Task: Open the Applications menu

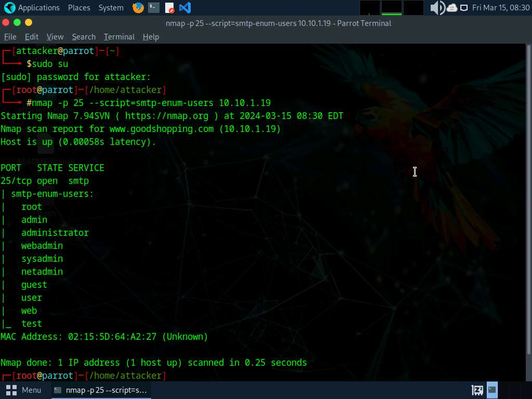Action: coord(32,8)
